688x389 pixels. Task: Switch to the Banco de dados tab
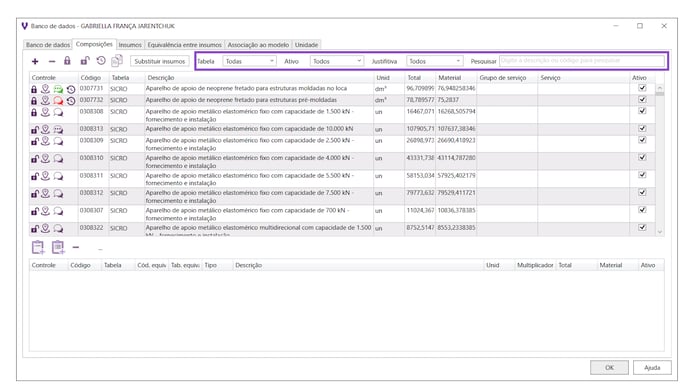[48, 45]
